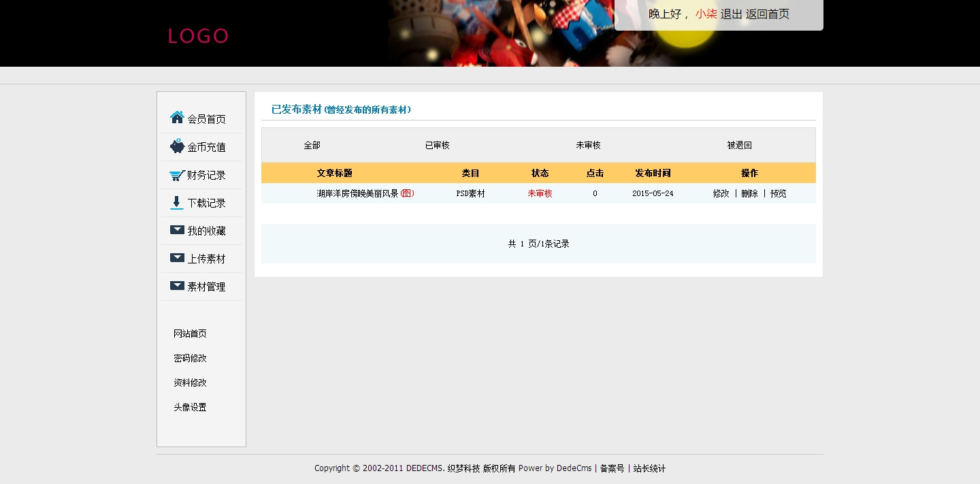Screen dimensions: 980x484
Task: Delete the article using 删除 link
Action: click(x=749, y=193)
